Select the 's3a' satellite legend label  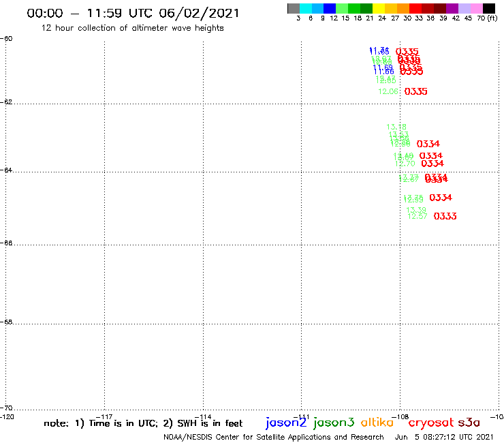469,423
